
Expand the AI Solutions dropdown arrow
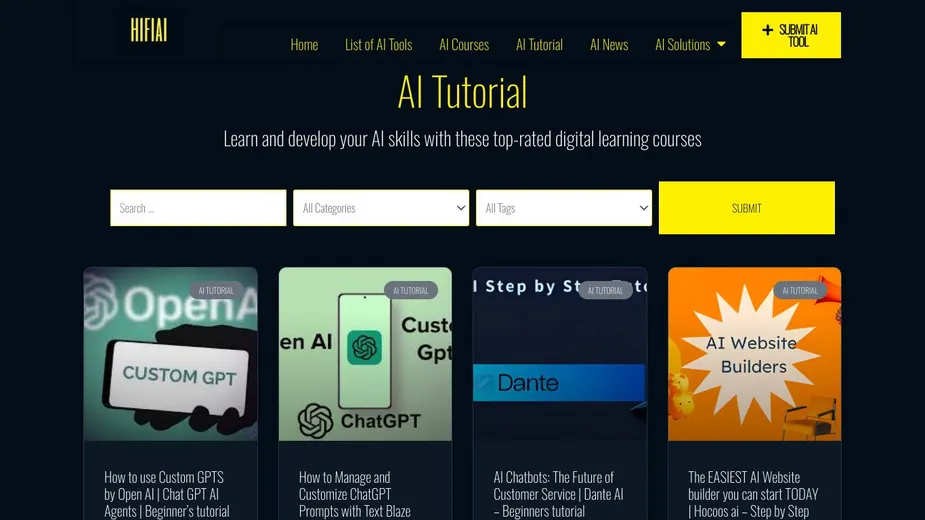721,44
